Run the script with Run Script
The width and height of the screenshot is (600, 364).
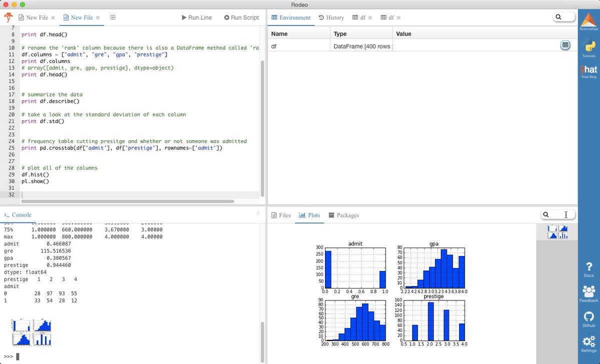(x=241, y=17)
